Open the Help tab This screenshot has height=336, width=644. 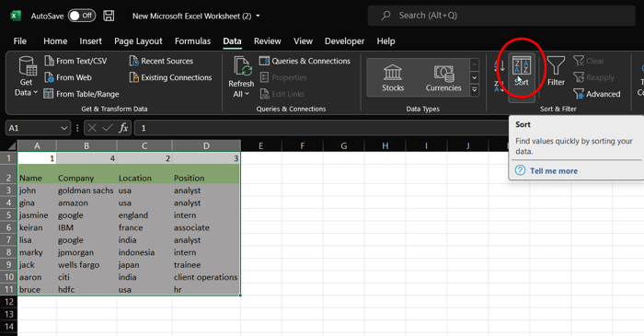pyautogui.click(x=385, y=41)
